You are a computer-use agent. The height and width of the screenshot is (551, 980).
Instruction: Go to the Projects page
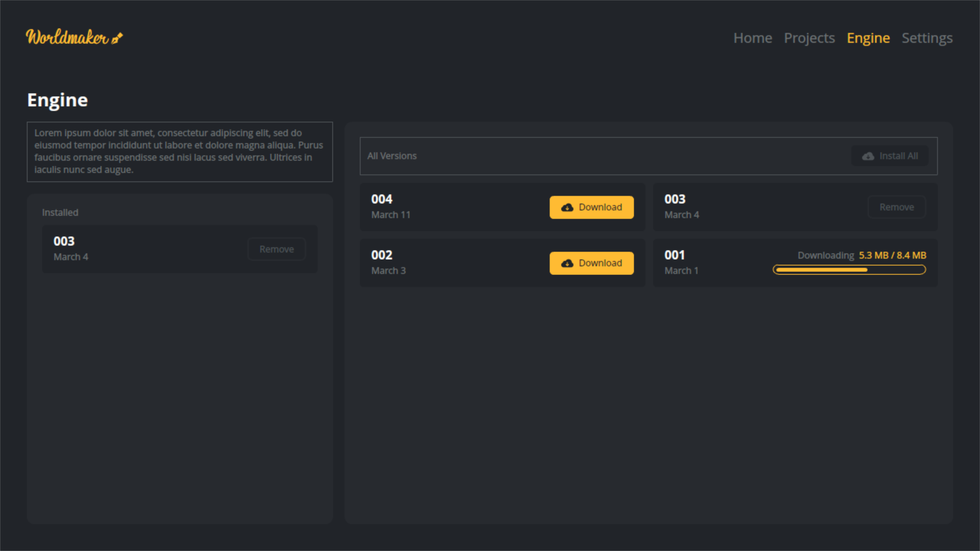pos(809,38)
